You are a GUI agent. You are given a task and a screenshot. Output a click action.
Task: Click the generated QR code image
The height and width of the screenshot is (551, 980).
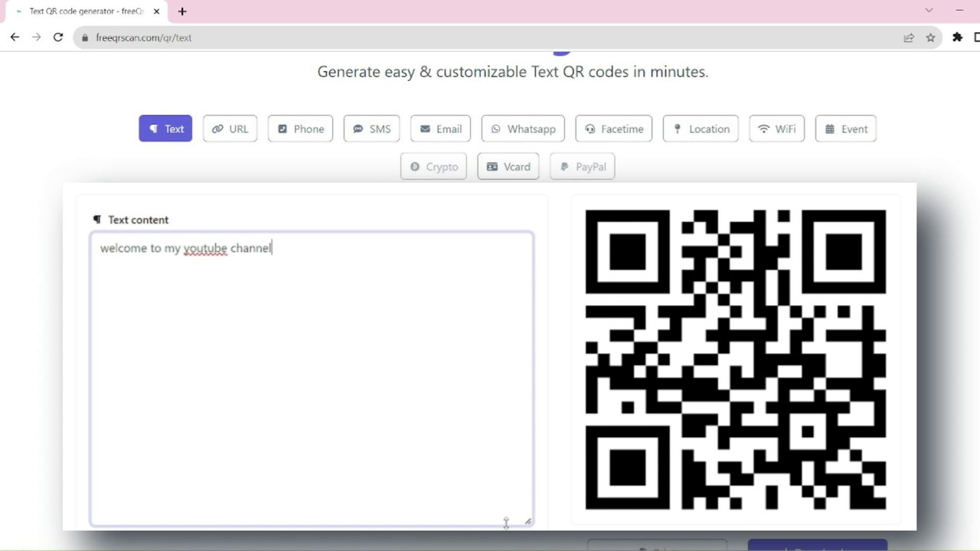pyautogui.click(x=736, y=360)
